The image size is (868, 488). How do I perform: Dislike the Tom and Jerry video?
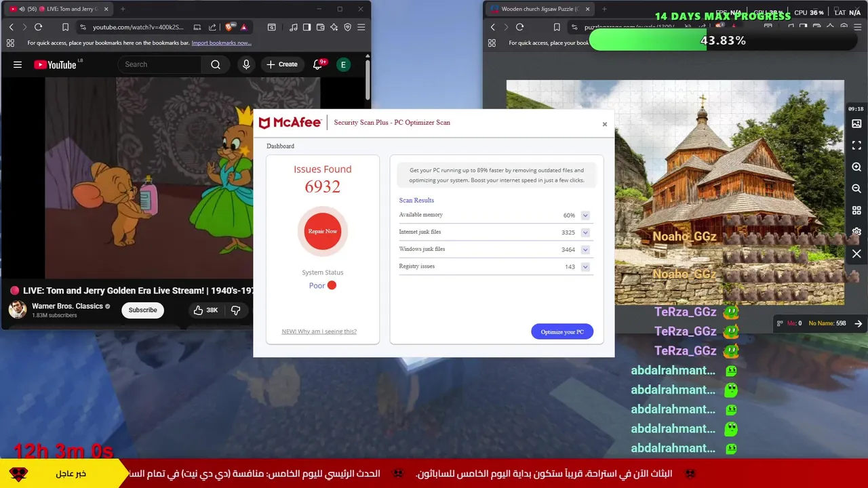pyautogui.click(x=236, y=310)
